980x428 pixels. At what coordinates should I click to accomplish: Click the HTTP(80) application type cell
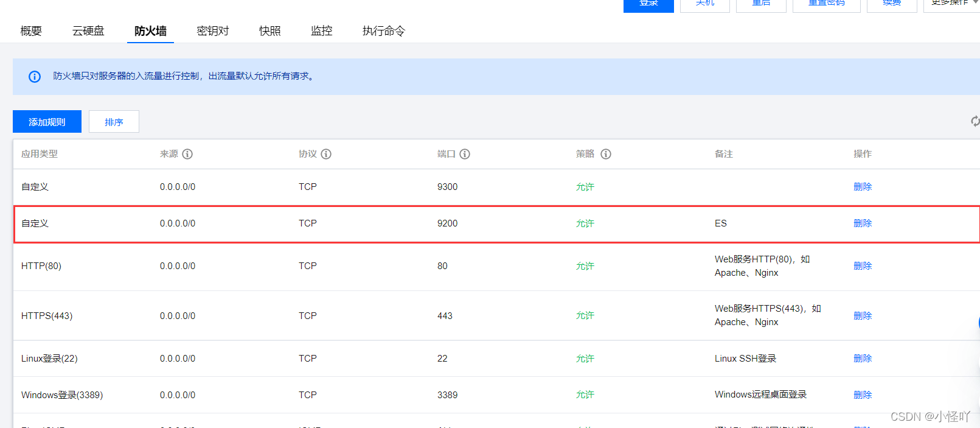(x=41, y=266)
